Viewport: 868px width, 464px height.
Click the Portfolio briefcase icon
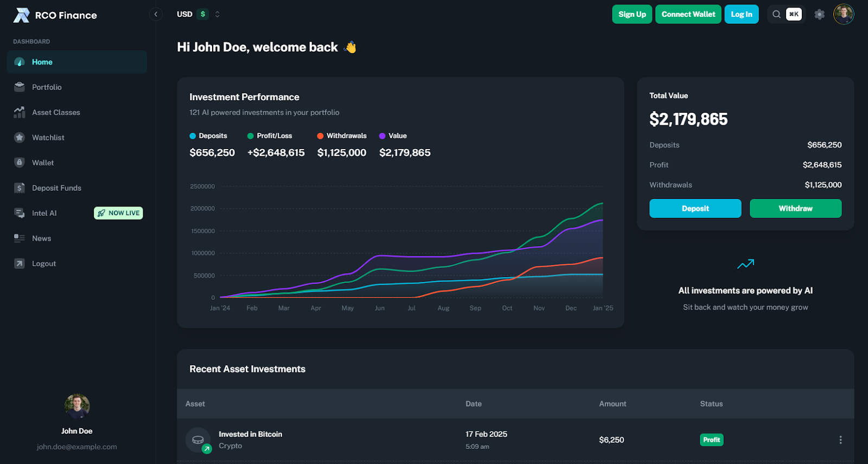click(x=20, y=87)
